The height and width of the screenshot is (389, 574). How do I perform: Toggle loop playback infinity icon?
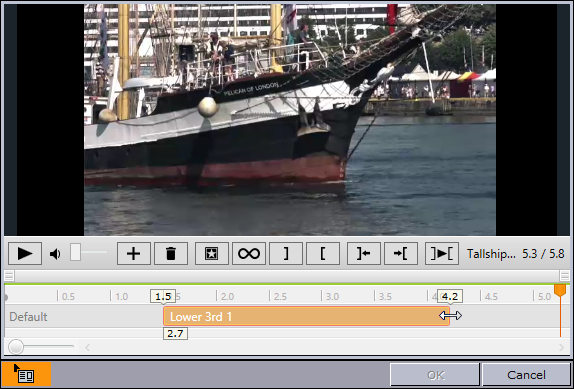click(249, 253)
